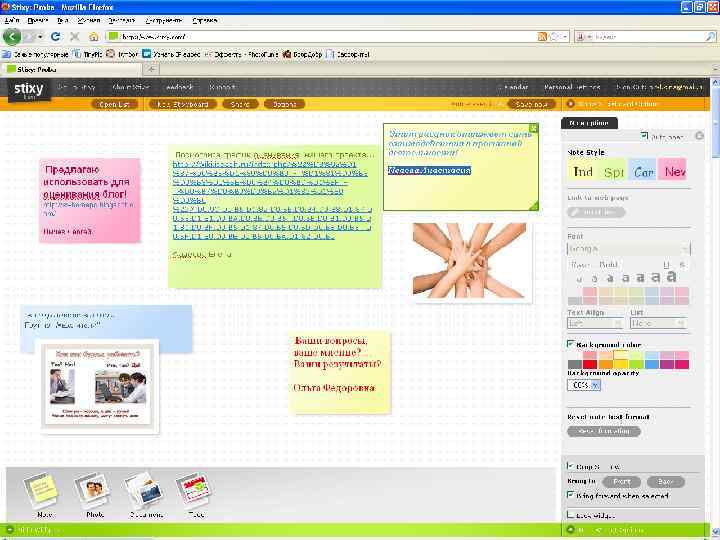Click Bring to Front button
This screenshot has width=720, height=540.
click(621, 482)
